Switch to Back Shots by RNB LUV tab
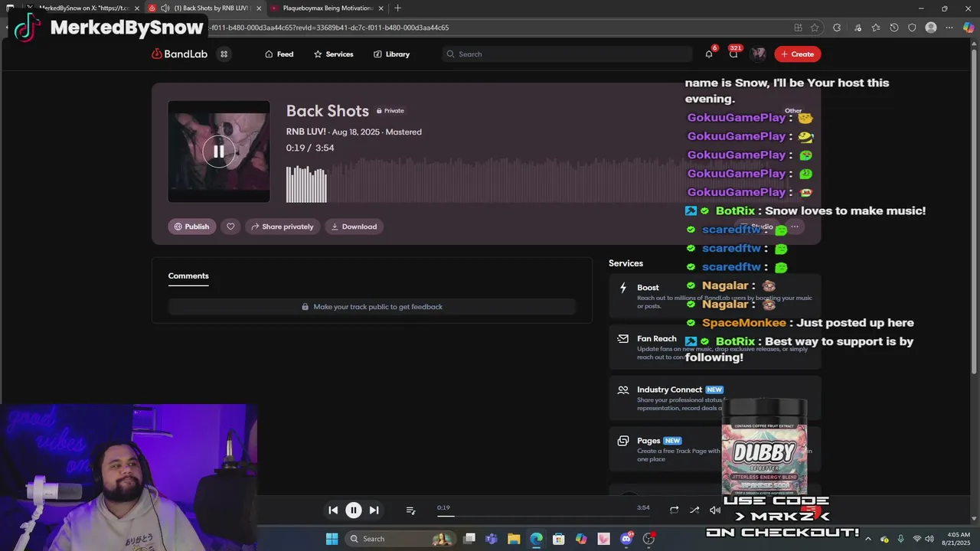The height and width of the screenshot is (551, 980). click(205, 8)
